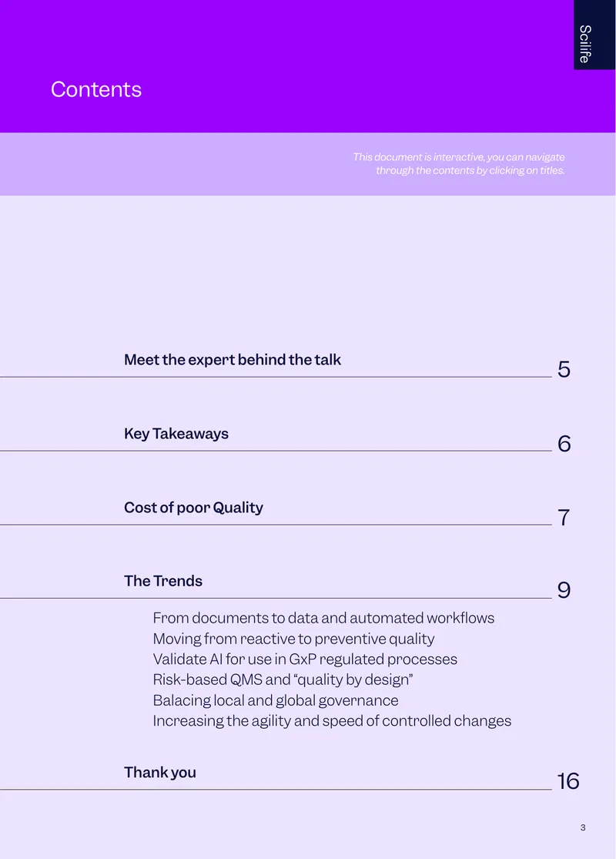
Task: Click 'Validate AI for use in GxP regulated processes'
Action: (305, 659)
